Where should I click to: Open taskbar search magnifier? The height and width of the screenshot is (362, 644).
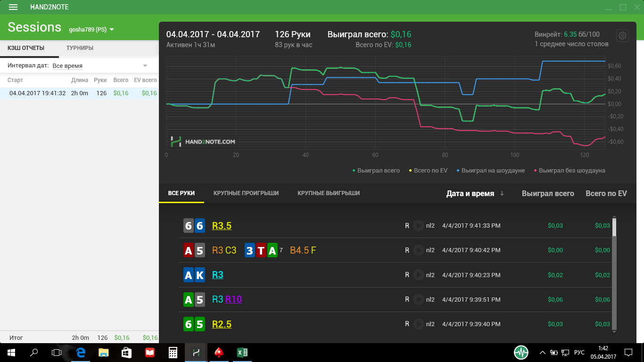click(34, 352)
